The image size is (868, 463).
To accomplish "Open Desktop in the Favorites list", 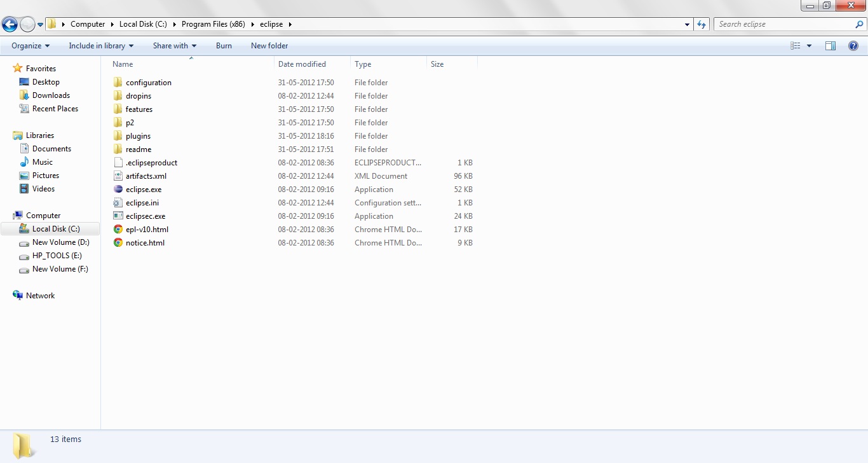I will coord(46,82).
